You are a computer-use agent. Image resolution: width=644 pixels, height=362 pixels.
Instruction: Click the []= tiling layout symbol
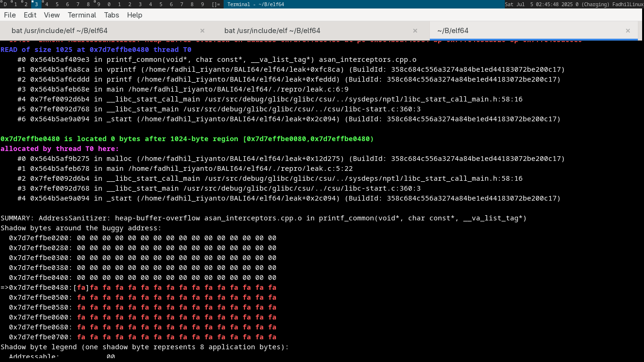pos(216,4)
